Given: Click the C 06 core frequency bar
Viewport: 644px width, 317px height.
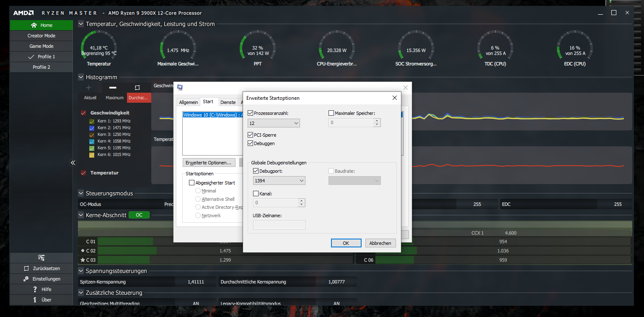Looking at the screenshot, I should (503, 260).
